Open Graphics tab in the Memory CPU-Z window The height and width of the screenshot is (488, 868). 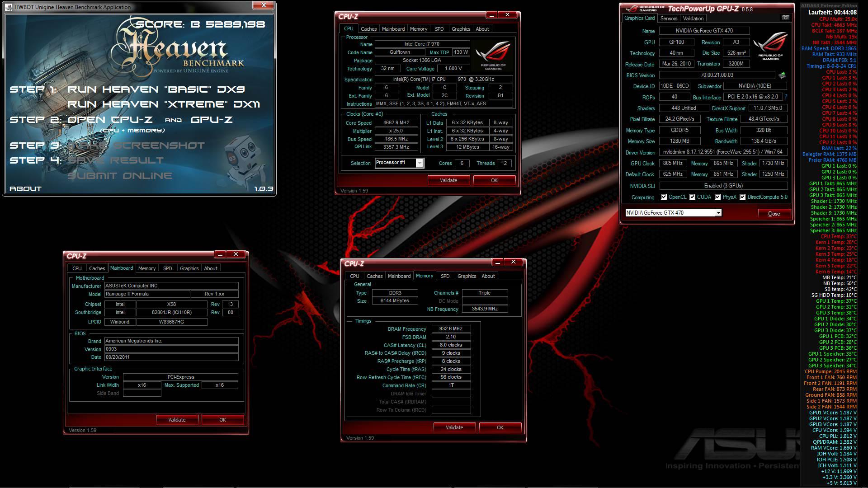click(x=467, y=276)
